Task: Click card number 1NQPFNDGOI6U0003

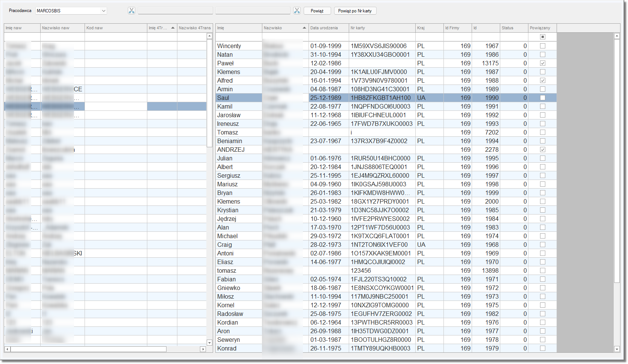Action: (381, 106)
